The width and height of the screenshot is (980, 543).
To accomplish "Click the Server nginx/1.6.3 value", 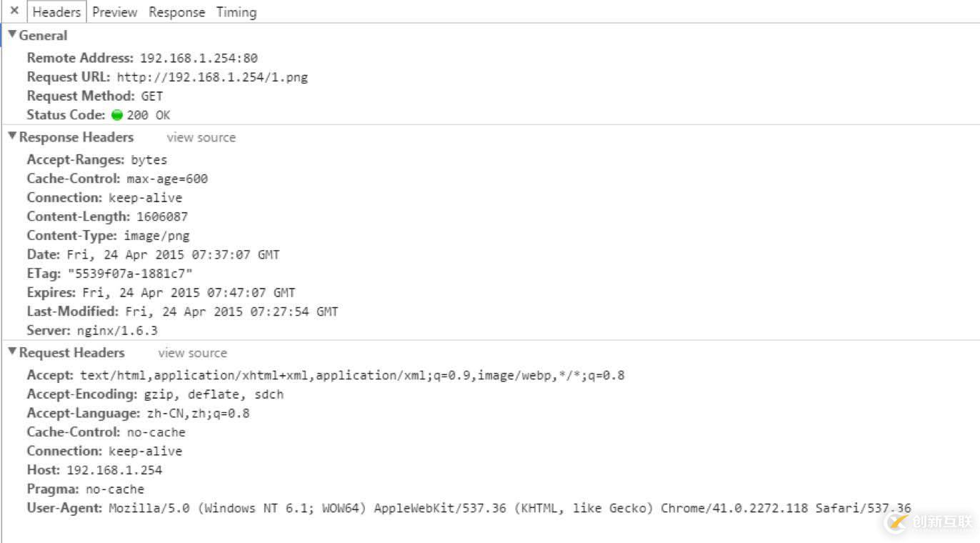I will (x=117, y=331).
